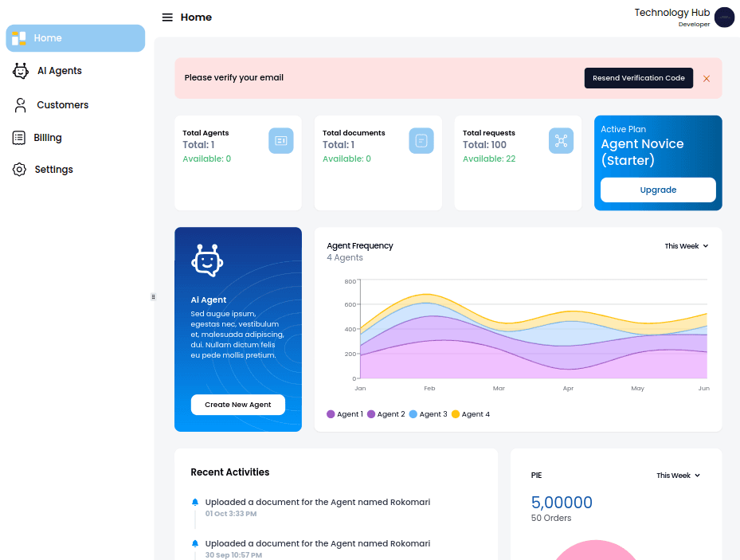This screenshot has width=740, height=560.
Task: Dismiss the email verification banner
Action: pos(707,79)
